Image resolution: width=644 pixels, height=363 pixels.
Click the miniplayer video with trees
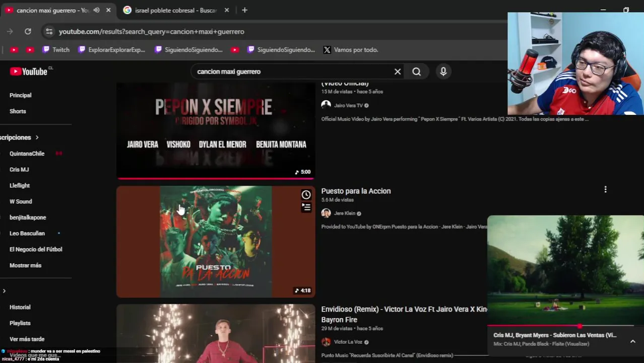(565, 270)
